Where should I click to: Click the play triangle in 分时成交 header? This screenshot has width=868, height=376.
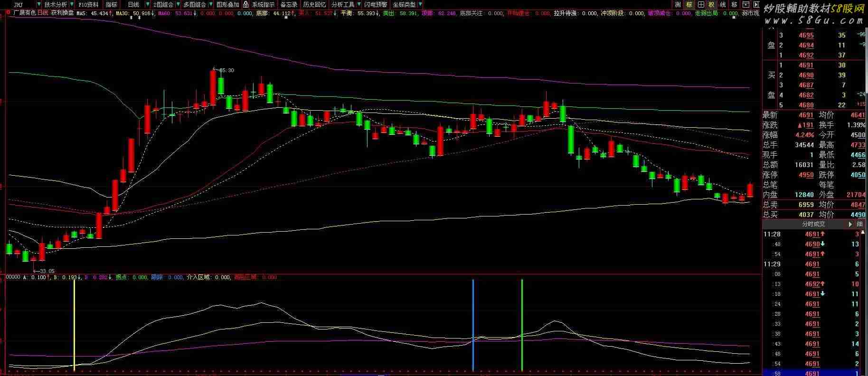(x=850, y=224)
